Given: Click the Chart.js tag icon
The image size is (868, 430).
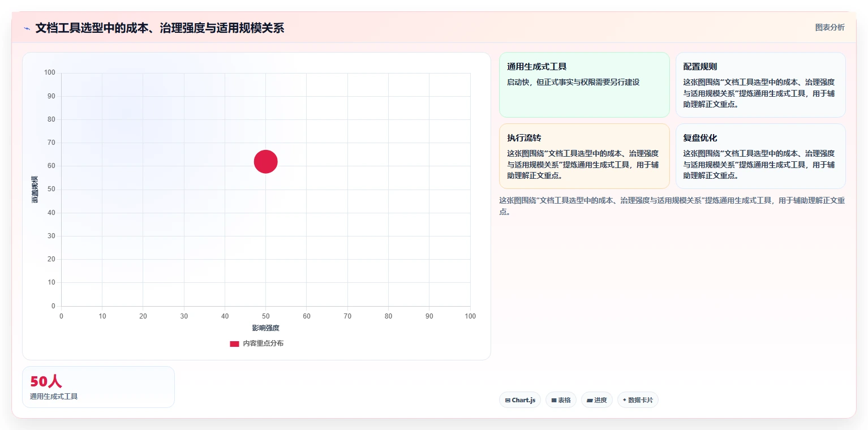Looking at the screenshot, I should click(x=508, y=400).
